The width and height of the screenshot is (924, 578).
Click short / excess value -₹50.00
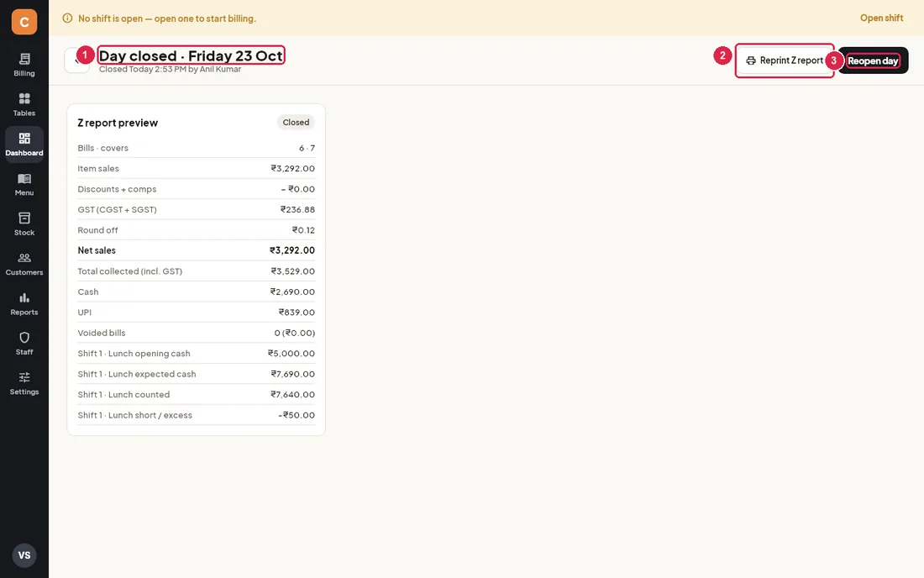coord(297,415)
